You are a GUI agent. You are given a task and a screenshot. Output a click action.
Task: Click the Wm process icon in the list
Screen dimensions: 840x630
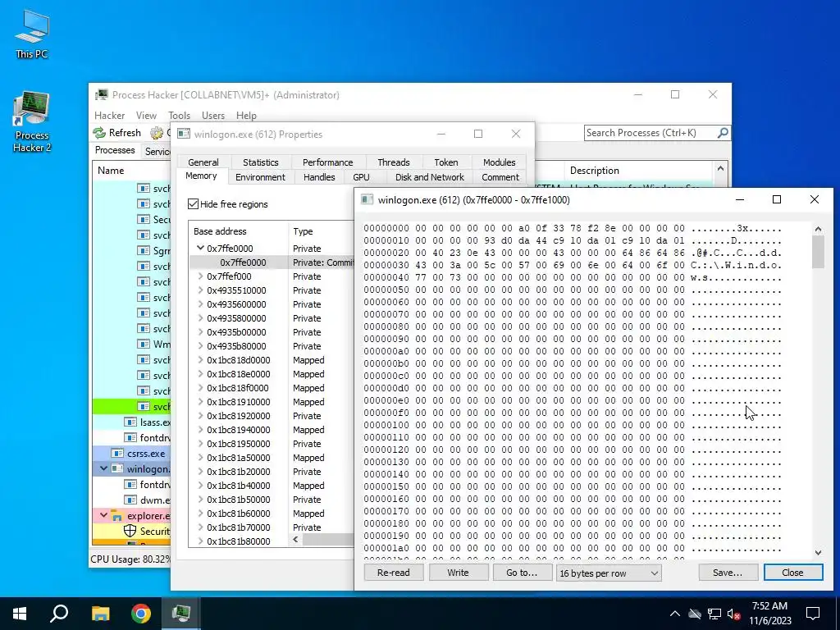[x=143, y=344]
